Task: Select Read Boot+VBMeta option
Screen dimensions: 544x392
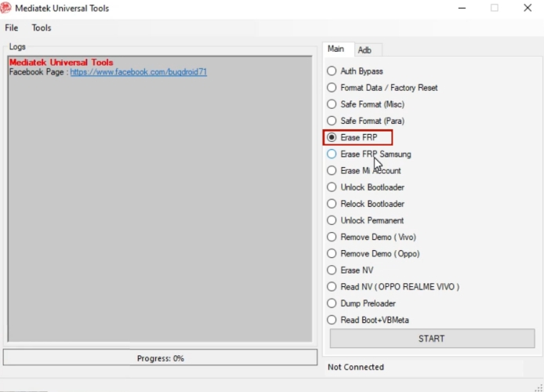Action: [368, 320]
